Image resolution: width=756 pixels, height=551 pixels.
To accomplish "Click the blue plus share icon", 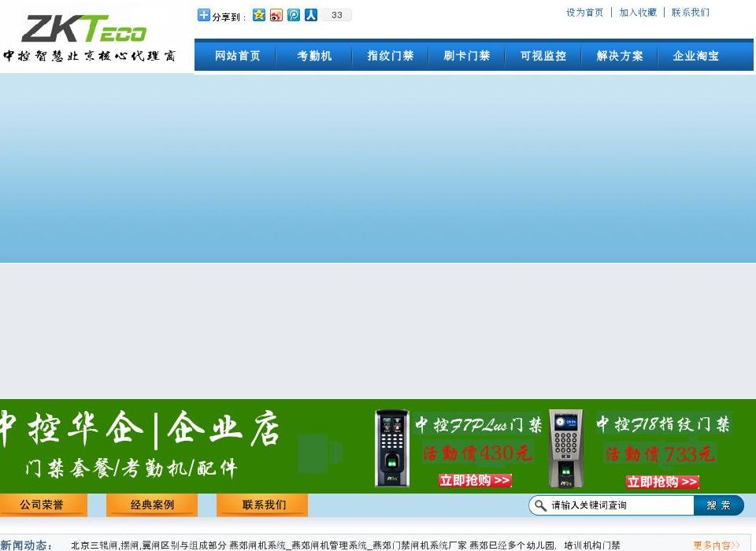I will click(203, 15).
